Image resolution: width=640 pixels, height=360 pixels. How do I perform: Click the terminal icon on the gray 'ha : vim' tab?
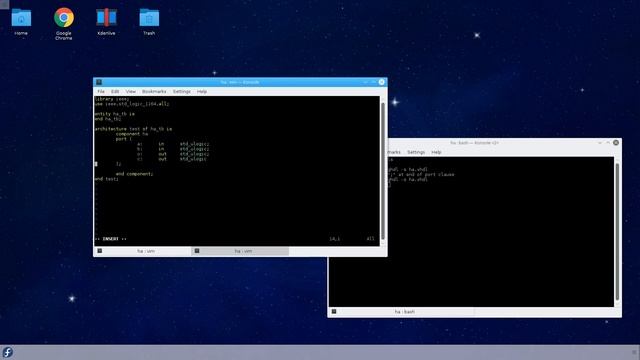click(197, 251)
